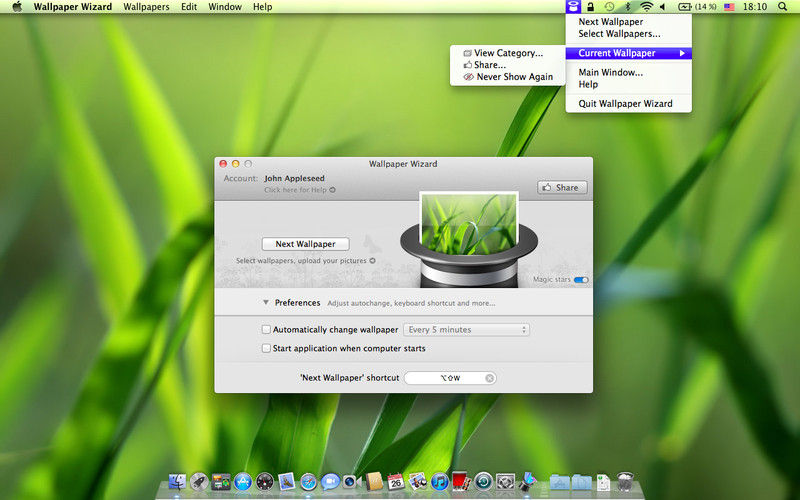Viewport: 800px width, 500px height.
Task: Open the Wallpapers menu in the menu bar
Action: pos(146,7)
